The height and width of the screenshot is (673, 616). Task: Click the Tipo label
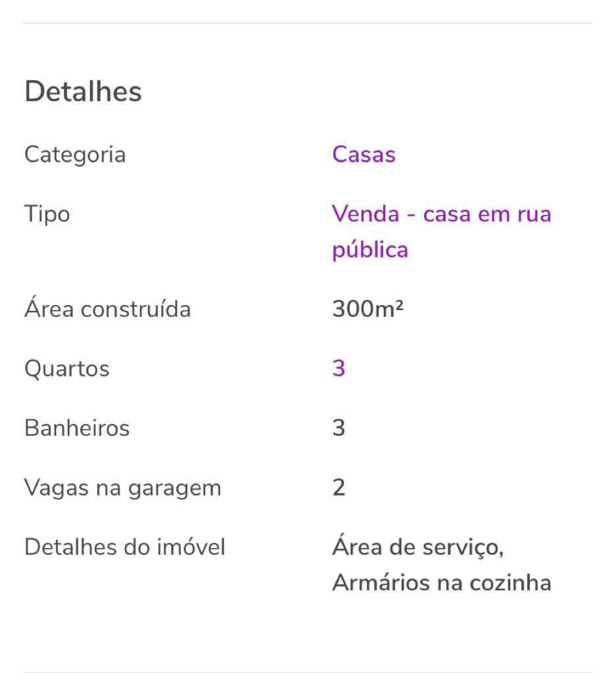[x=47, y=214]
